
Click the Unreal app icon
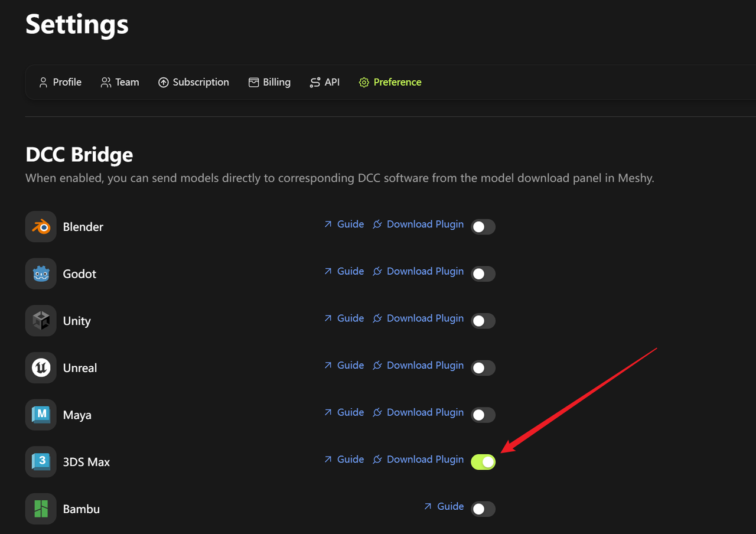tap(41, 367)
